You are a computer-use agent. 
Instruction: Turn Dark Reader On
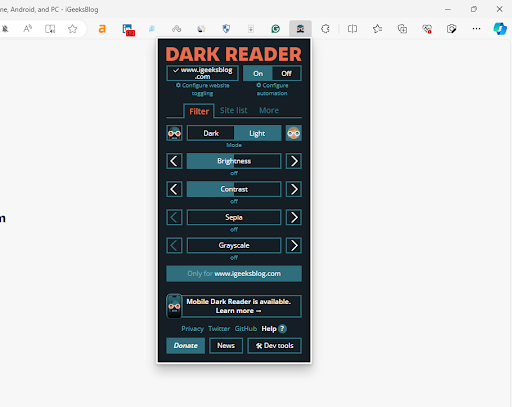pos(258,73)
